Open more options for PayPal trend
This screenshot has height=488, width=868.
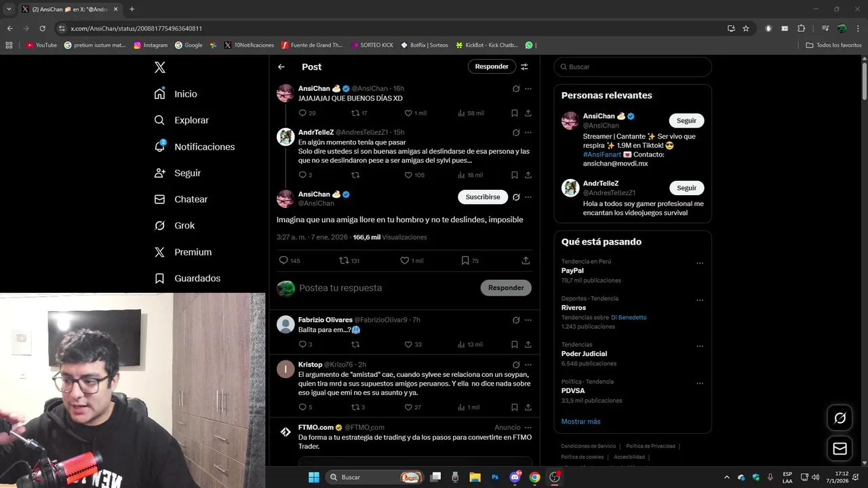700,263
